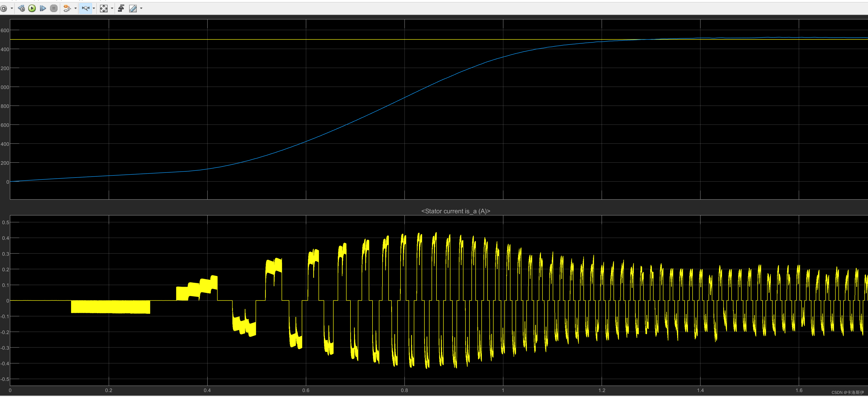Click the Stator current is_a plot title
The width and height of the screenshot is (868, 397).
pos(456,211)
